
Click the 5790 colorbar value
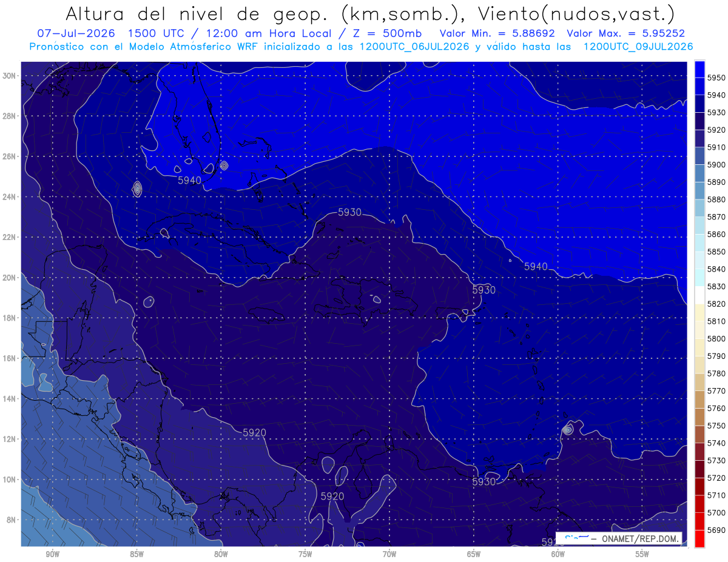coord(716,356)
